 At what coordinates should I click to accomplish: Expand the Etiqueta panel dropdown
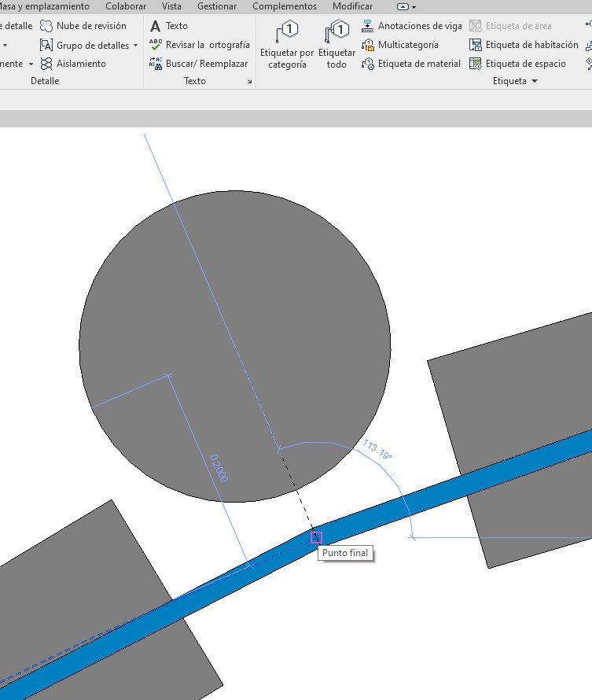tap(535, 82)
